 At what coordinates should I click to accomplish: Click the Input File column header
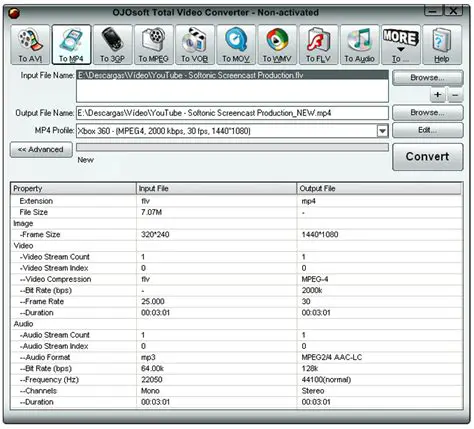click(x=216, y=188)
